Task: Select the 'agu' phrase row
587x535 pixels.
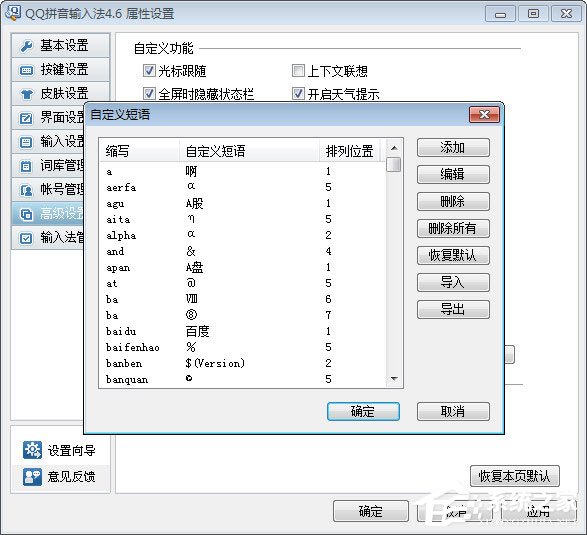Action: point(243,203)
